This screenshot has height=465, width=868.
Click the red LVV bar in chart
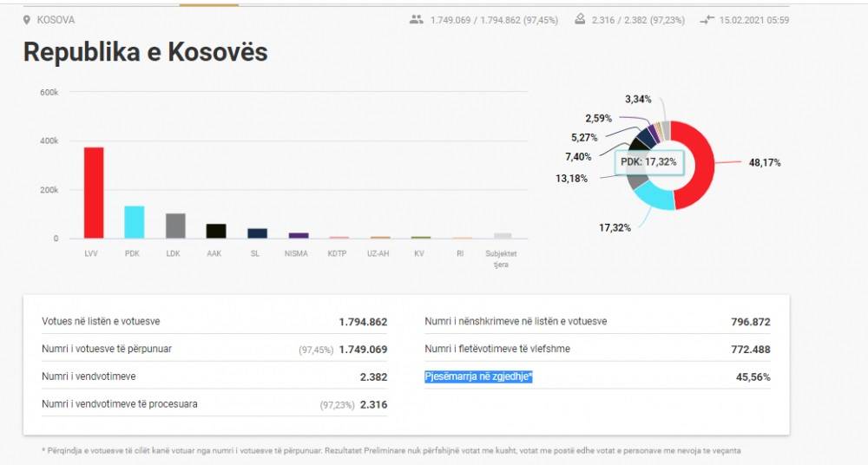click(94, 193)
